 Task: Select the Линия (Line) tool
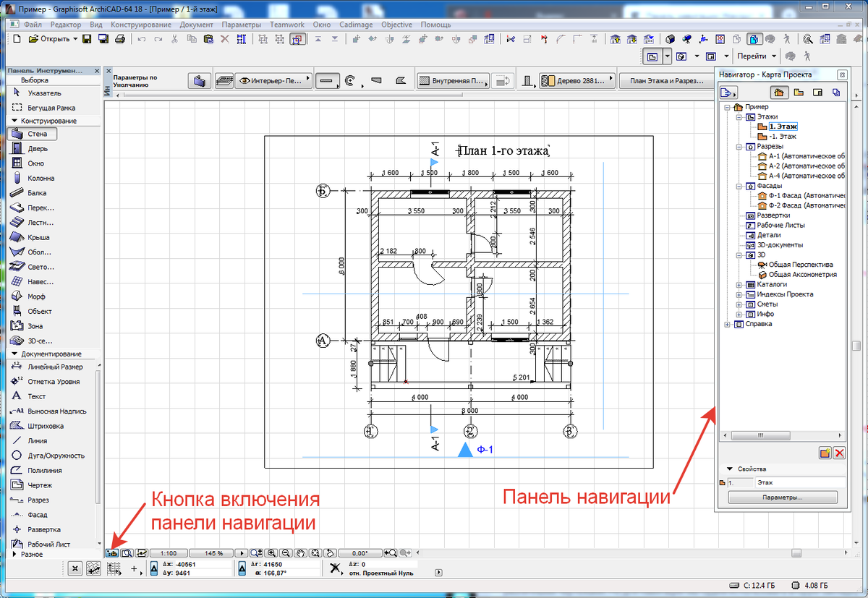tap(29, 440)
